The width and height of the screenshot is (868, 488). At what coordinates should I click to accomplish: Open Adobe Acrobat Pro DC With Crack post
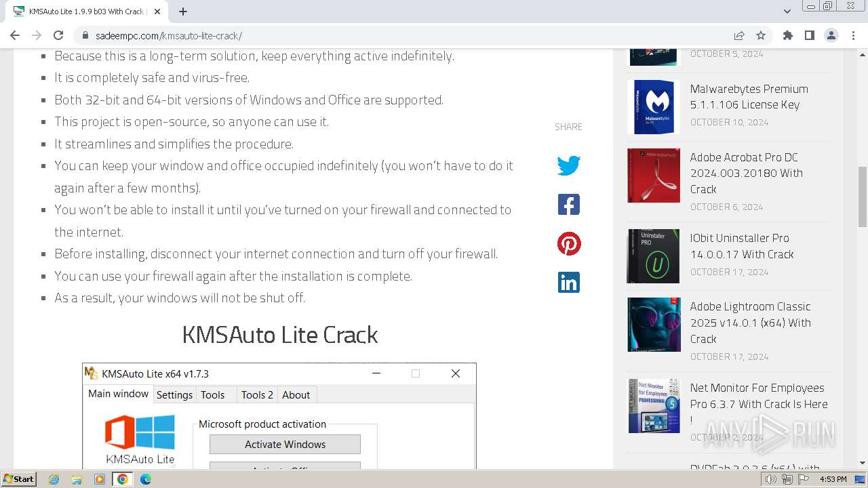(x=746, y=173)
